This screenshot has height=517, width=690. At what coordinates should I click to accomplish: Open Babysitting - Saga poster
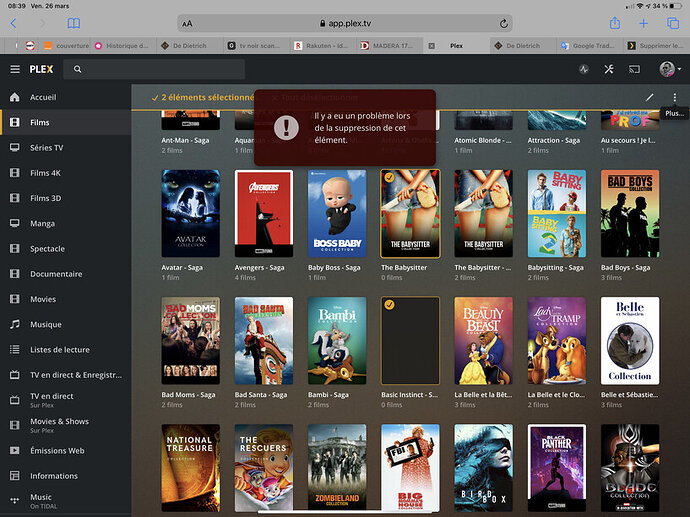[x=557, y=213]
